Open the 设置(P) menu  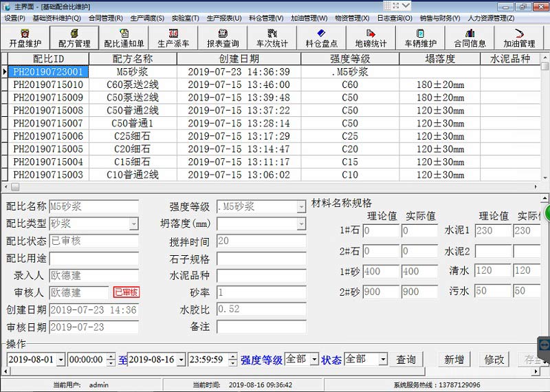(14, 18)
